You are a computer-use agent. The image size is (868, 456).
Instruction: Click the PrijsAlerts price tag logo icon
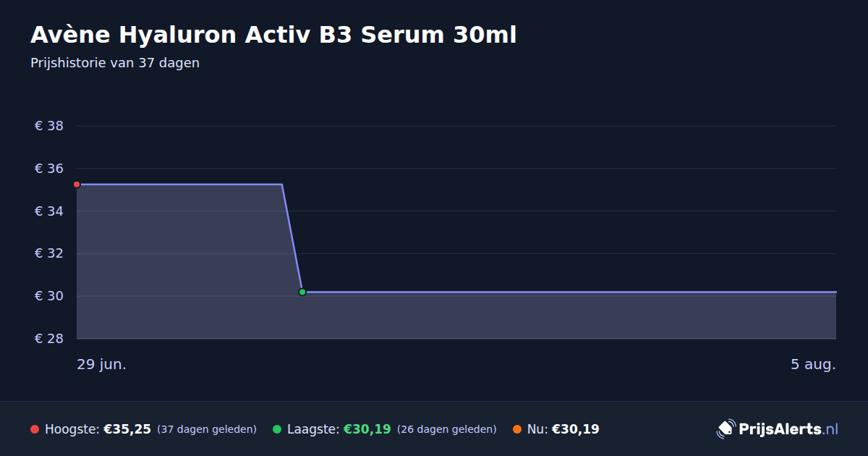(726, 429)
